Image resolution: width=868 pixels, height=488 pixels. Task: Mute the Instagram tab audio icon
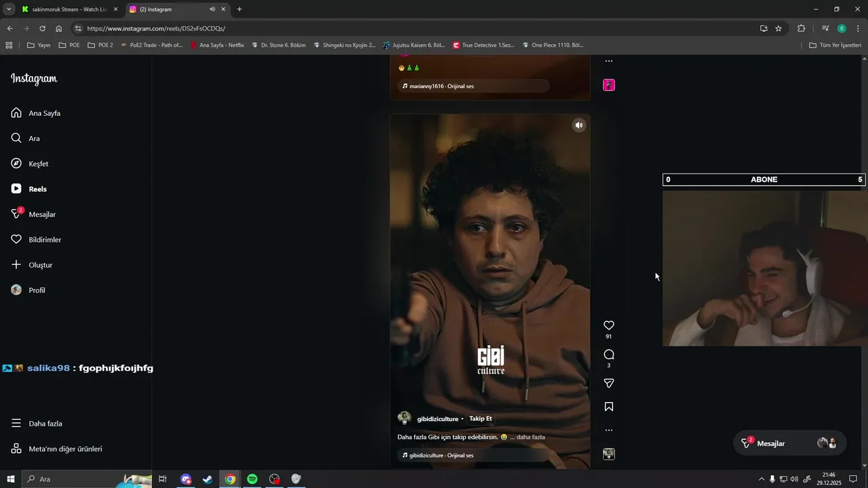(x=212, y=9)
